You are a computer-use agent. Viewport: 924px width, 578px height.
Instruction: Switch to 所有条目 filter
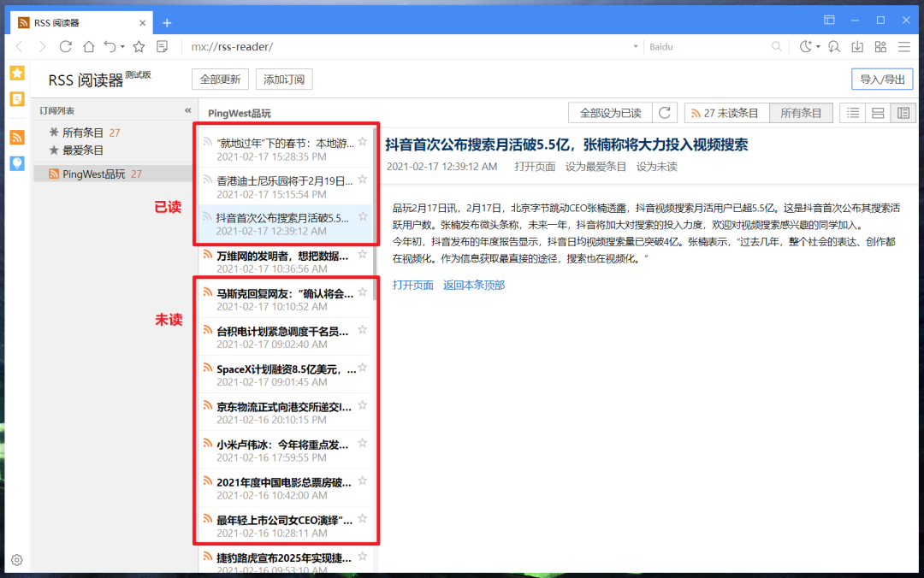pos(801,113)
